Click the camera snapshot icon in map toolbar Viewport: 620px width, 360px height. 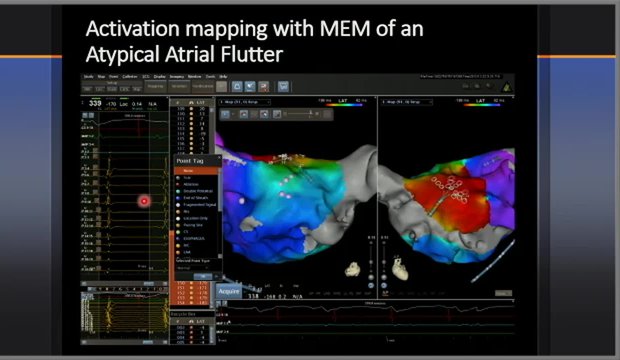point(244,114)
